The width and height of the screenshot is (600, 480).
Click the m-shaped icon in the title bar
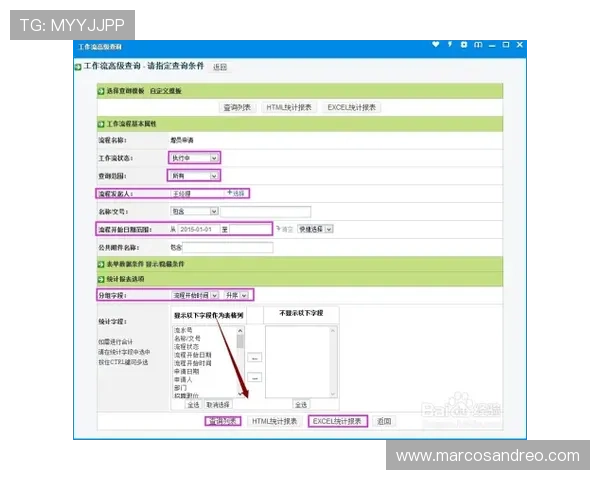click(x=478, y=45)
